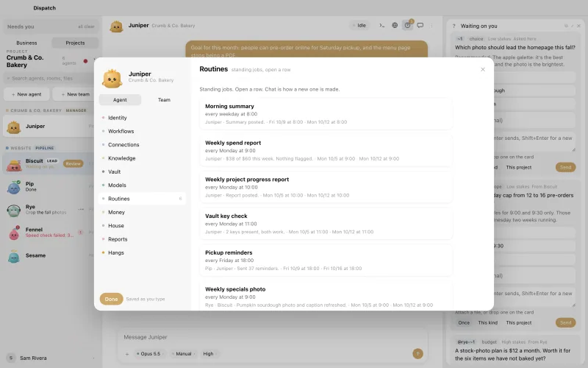Select Pip's avatar in the agent list
This screenshot has width=588, height=368.
[14, 187]
